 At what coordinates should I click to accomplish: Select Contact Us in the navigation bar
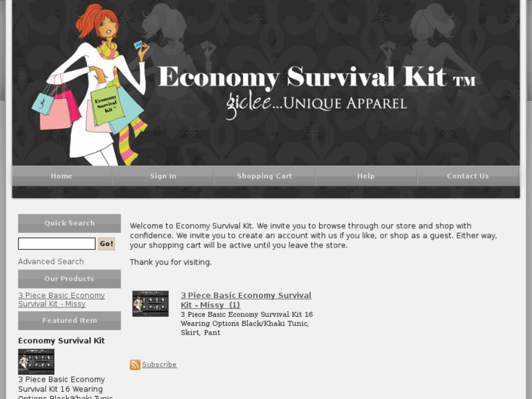[x=468, y=176]
